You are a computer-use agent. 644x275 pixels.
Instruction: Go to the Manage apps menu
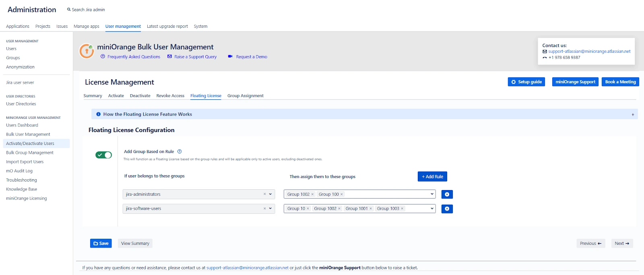pyautogui.click(x=87, y=27)
